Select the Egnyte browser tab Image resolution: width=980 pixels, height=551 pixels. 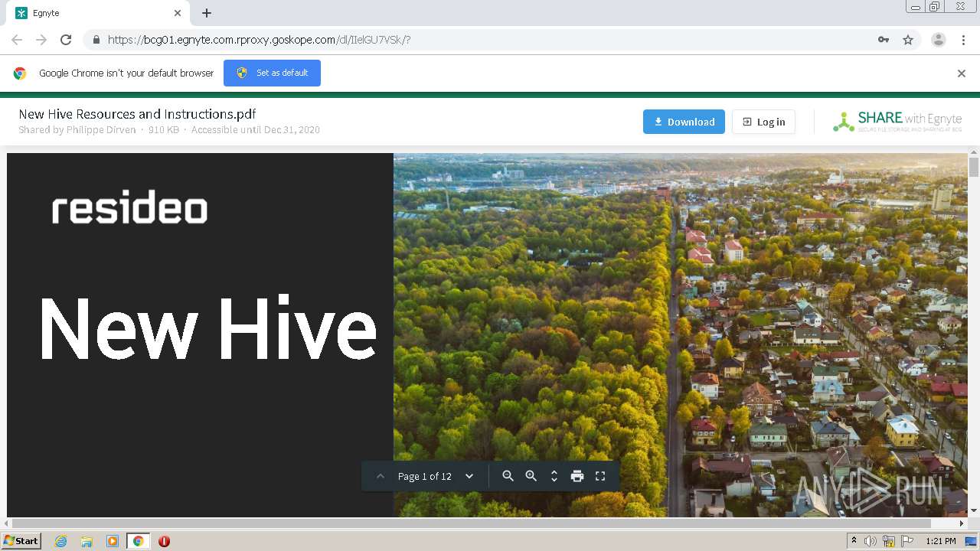[x=98, y=13]
